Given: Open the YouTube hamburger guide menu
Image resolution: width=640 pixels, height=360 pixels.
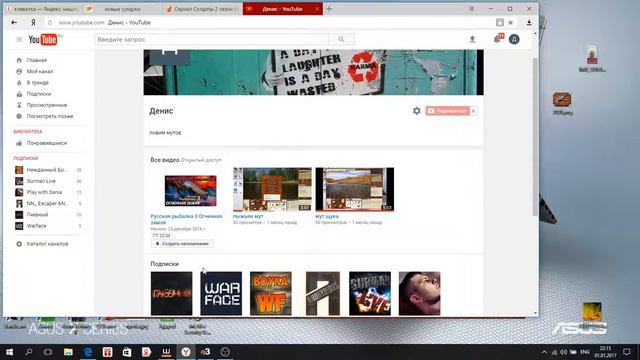Looking at the screenshot, I should [x=19, y=40].
